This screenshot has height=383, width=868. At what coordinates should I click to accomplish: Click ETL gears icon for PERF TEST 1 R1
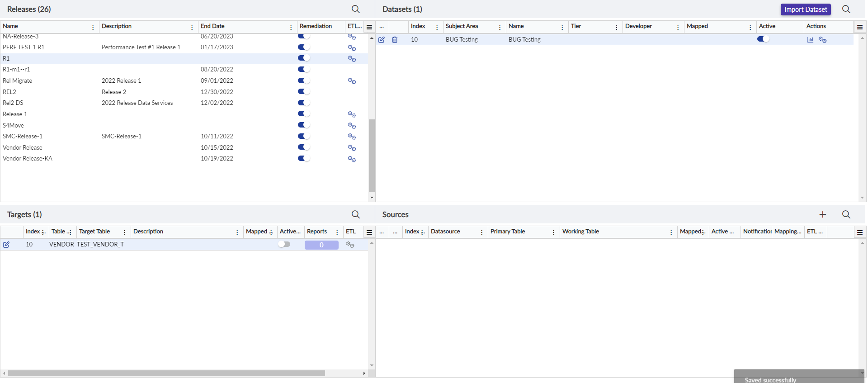(352, 47)
